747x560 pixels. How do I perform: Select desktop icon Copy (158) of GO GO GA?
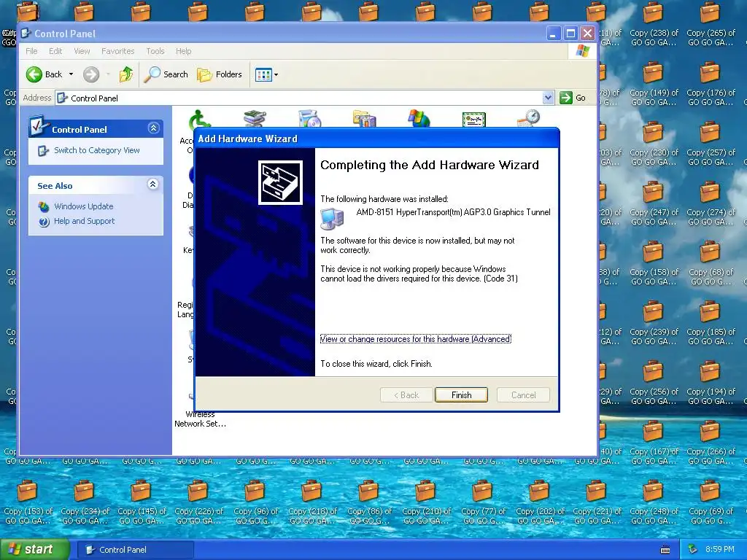pyautogui.click(x=653, y=263)
